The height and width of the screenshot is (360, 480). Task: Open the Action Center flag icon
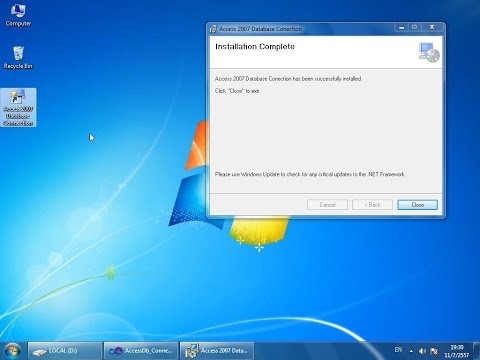pyautogui.click(x=434, y=351)
